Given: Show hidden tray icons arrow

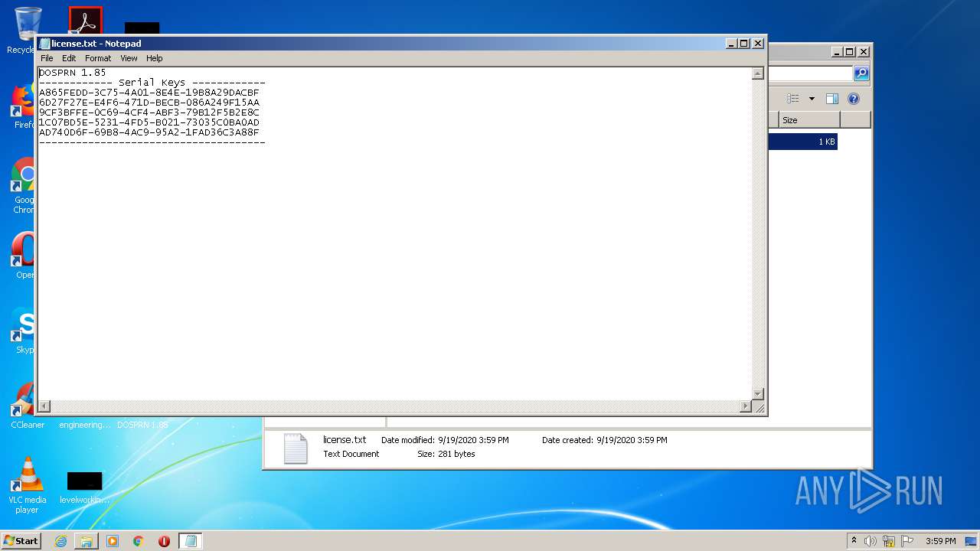Looking at the screenshot, I should (x=854, y=541).
